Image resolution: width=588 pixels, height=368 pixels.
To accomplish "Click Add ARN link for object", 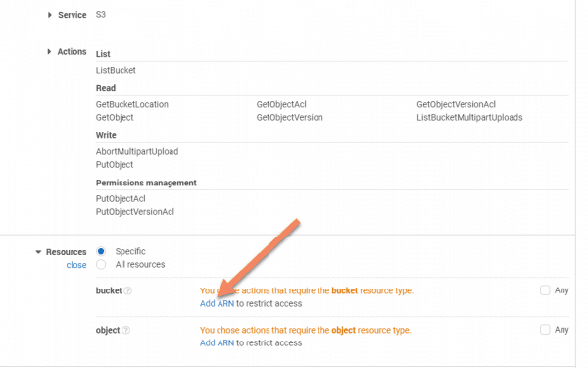I will click(217, 342).
